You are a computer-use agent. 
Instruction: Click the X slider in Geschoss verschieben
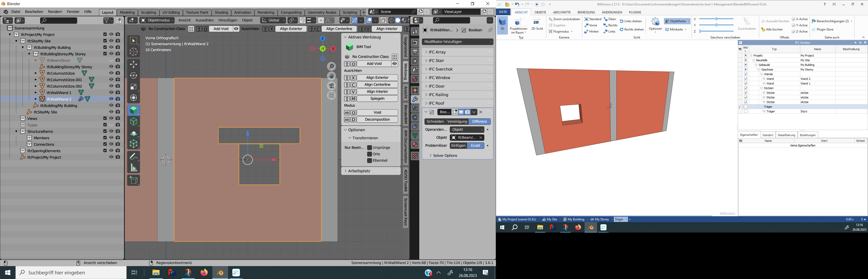point(716,19)
